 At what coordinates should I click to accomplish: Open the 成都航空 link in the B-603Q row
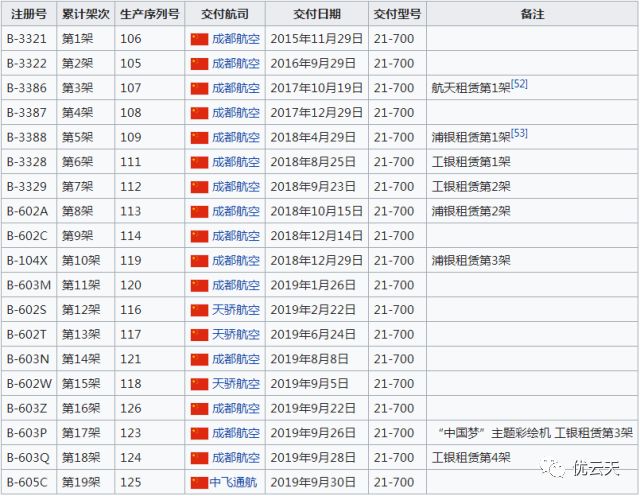pos(235,458)
